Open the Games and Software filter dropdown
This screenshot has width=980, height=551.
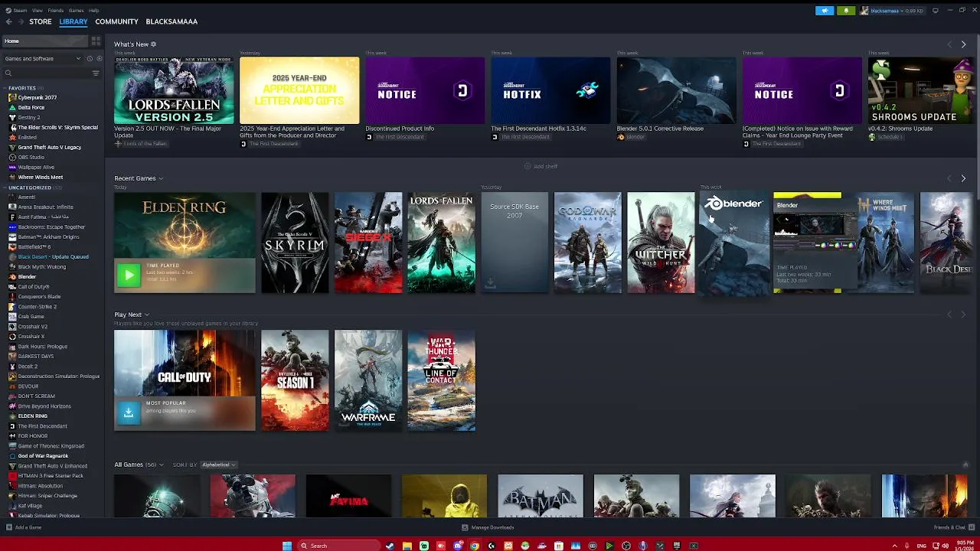point(44,58)
